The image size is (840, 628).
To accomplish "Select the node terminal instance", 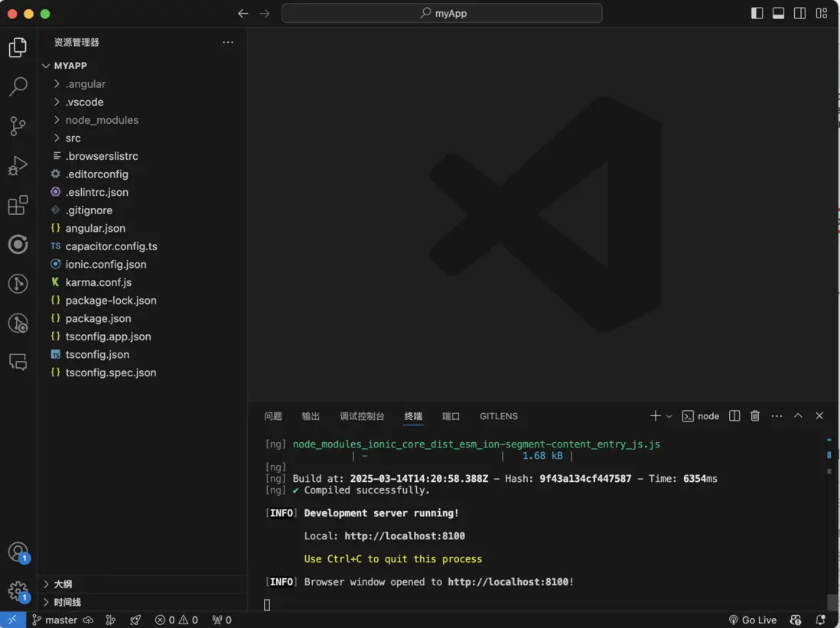I will tap(701, 416).
